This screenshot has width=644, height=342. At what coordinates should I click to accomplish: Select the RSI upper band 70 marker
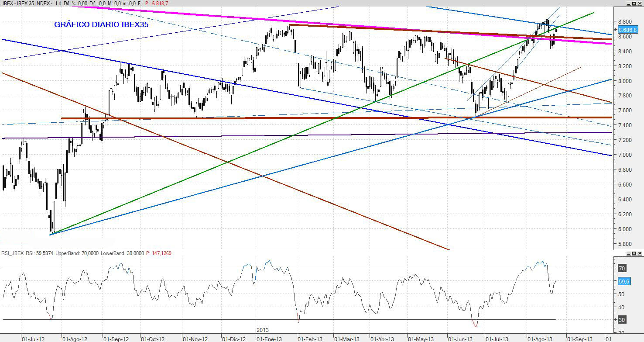622,268
